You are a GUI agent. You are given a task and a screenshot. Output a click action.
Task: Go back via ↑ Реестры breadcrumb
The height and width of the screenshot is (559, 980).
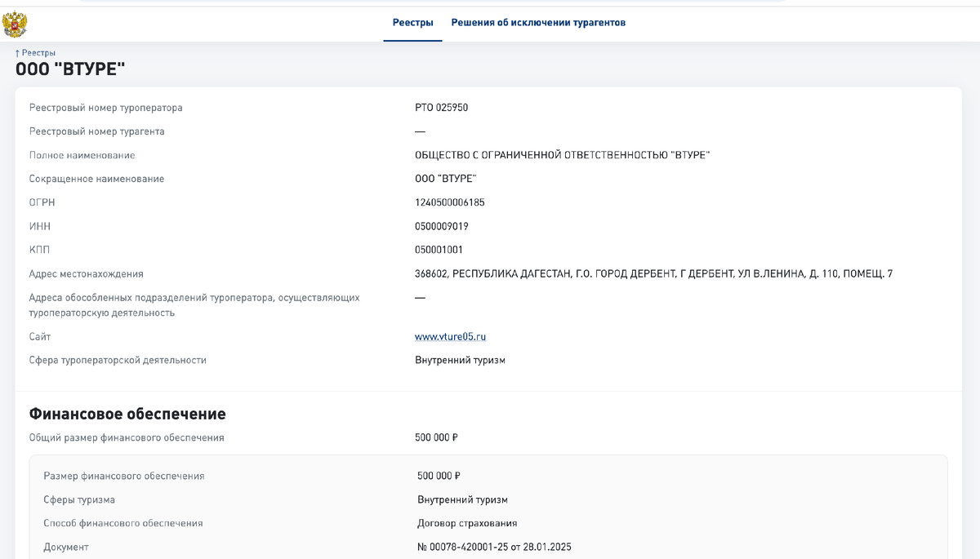(35, 52)
